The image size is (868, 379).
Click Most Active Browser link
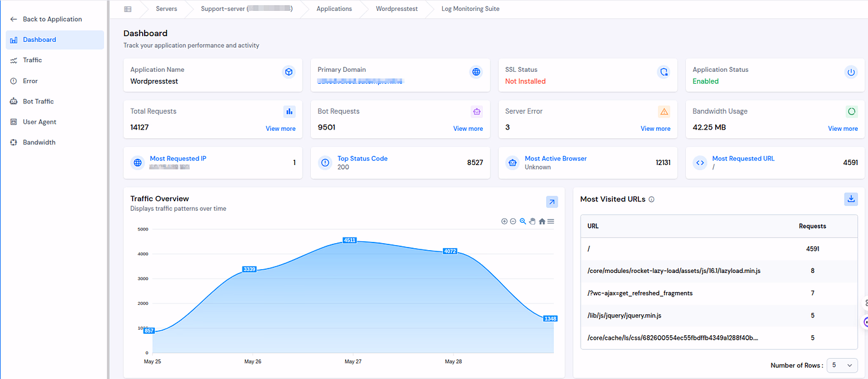click(x=556, y=159)
